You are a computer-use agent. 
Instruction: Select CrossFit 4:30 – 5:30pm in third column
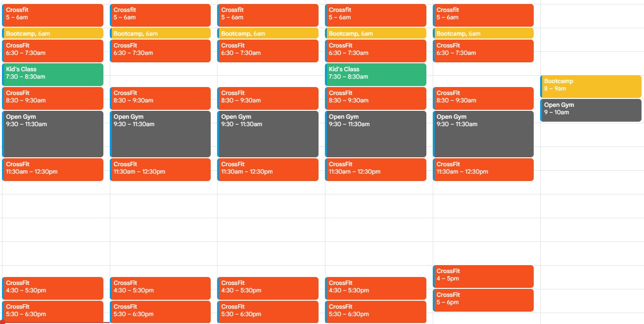[x=268, y=288]
